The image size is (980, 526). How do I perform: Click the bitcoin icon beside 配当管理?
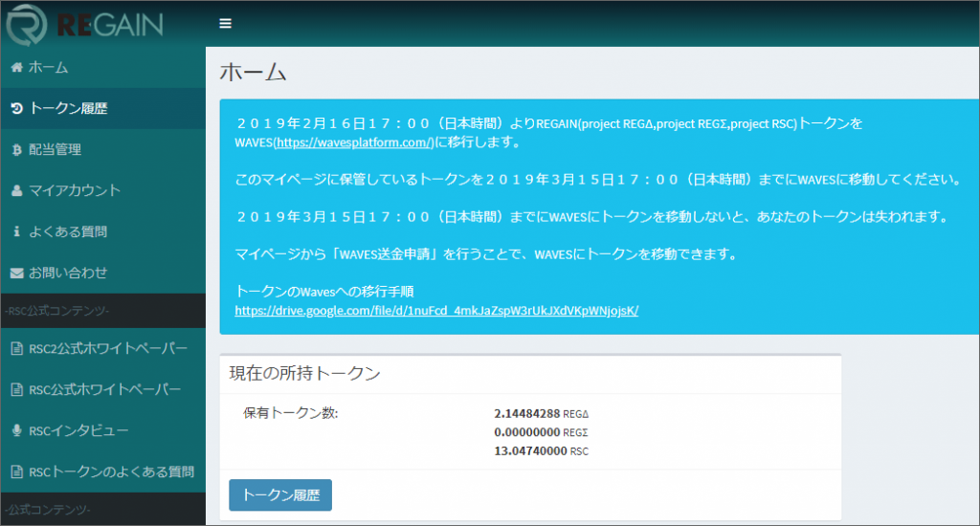pos(17,150)
